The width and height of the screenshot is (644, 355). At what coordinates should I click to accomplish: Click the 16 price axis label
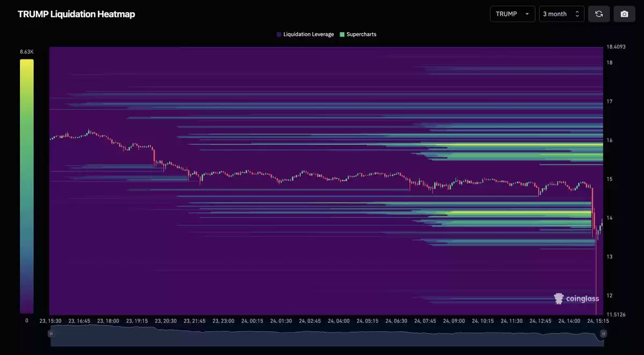click(610, 140)
